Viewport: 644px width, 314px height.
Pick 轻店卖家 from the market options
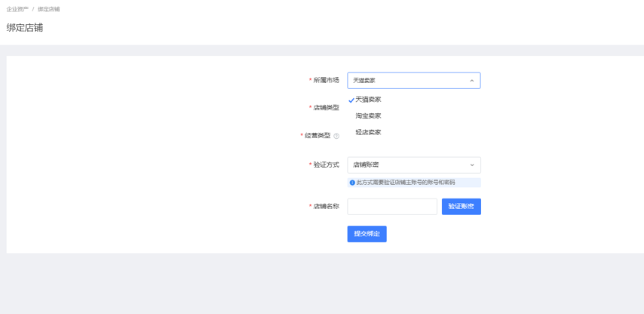pyautogui.click(x=368, y=133)
